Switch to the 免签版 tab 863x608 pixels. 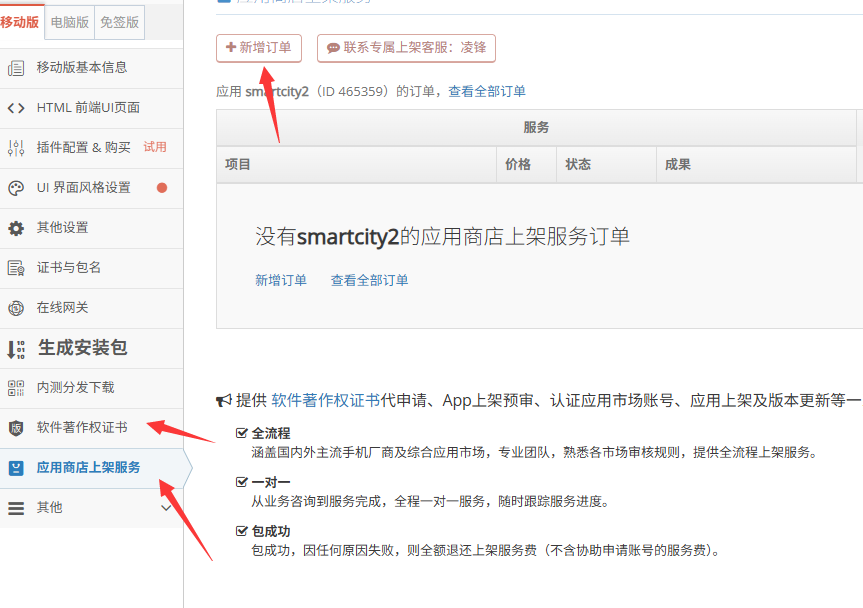click(119, 22)
